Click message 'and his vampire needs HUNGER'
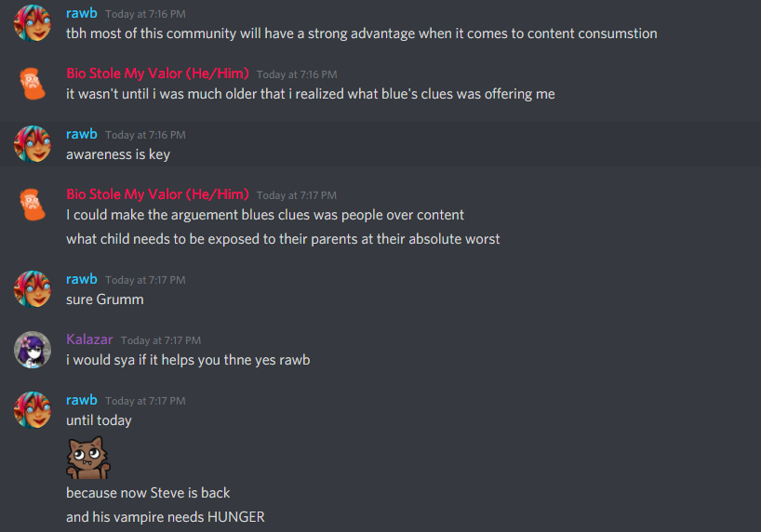The width and height of the screenshot is (761, 532). 166,517
